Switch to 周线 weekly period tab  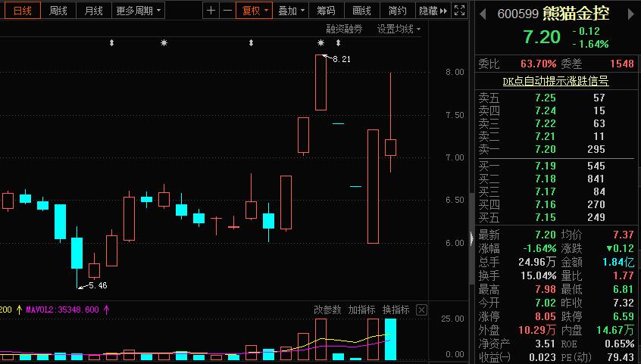(x=58, y=11)
